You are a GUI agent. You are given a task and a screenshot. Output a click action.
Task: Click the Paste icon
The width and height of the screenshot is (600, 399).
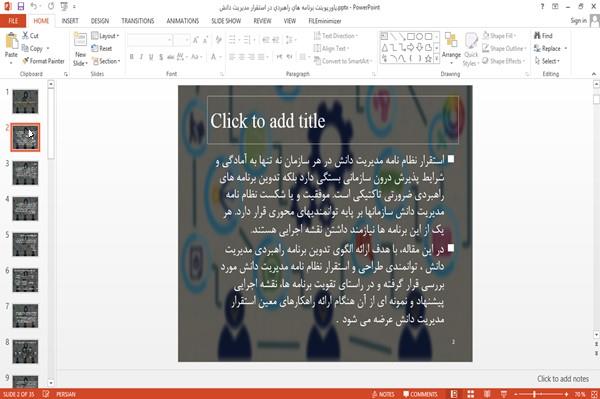coord(11,41)
